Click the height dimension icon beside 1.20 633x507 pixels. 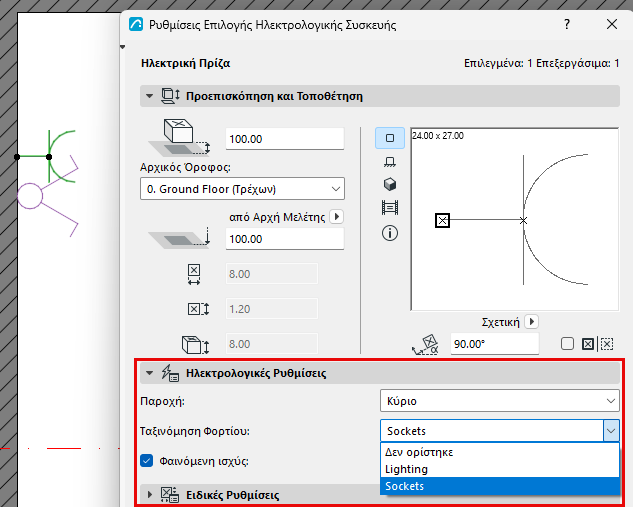(198, 309)
